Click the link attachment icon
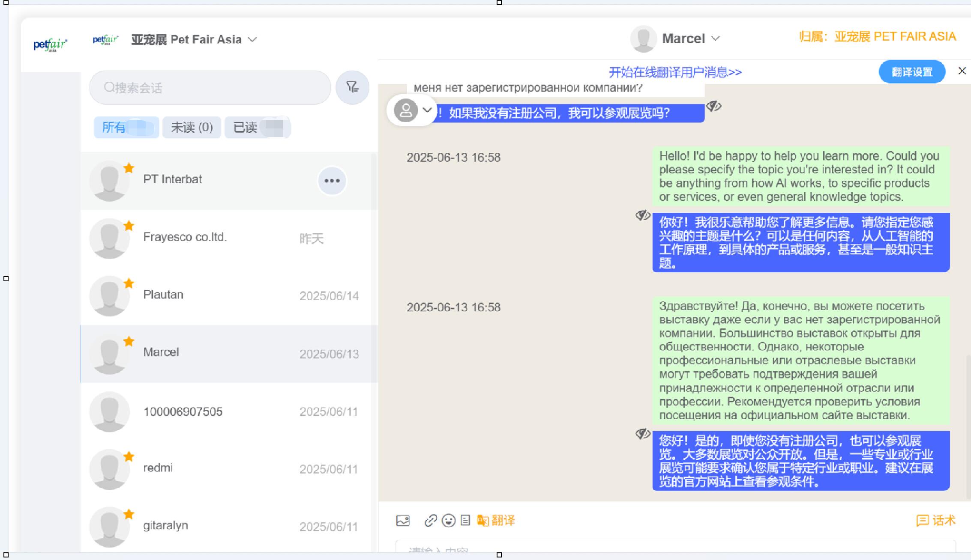 click(430, 521)
